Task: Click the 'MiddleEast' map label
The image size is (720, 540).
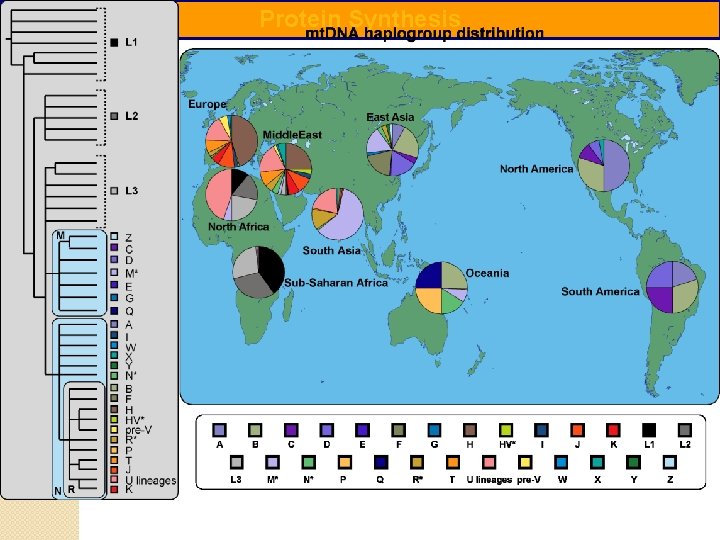Action: 292,135
